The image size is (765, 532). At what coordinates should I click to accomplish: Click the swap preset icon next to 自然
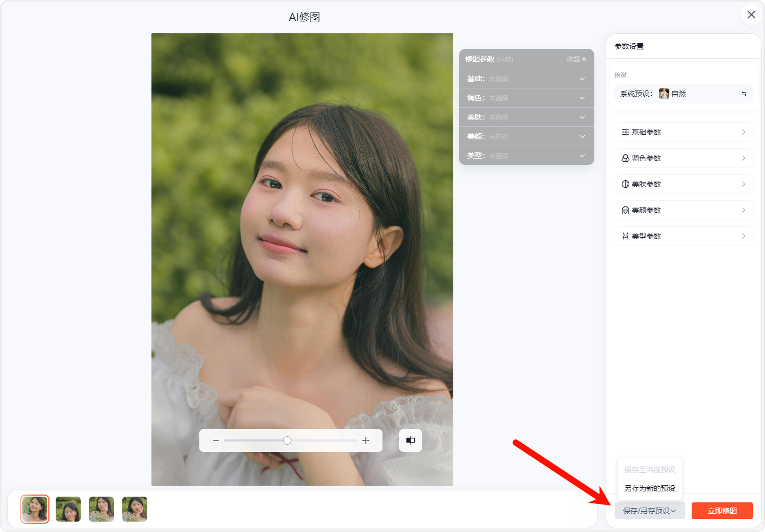pos(744,94)
